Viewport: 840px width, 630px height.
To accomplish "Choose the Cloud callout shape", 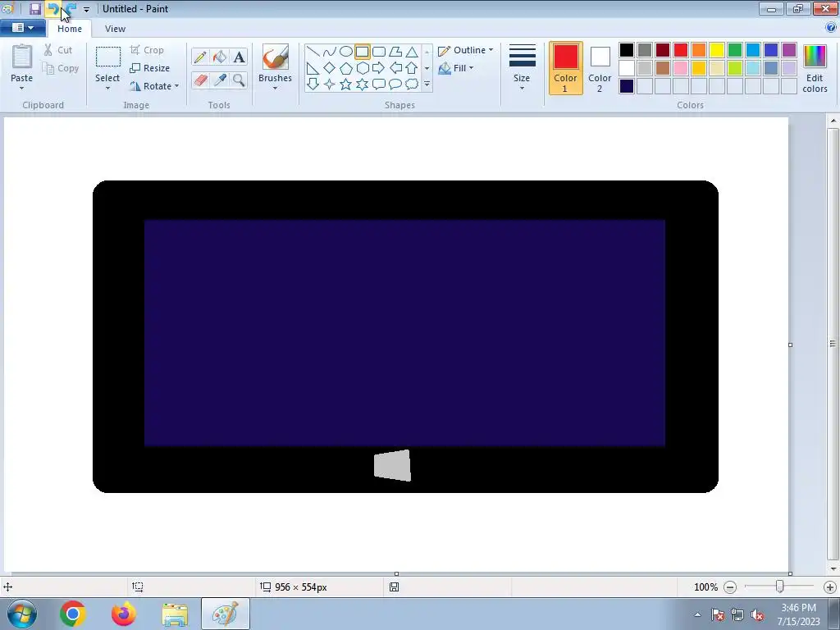I will 412,84.
